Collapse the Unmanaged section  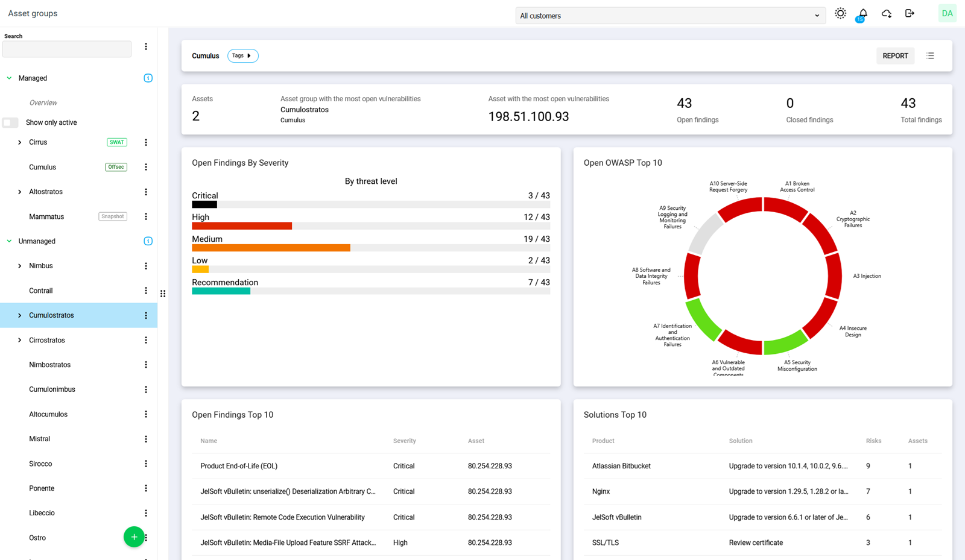click(8, 241)
